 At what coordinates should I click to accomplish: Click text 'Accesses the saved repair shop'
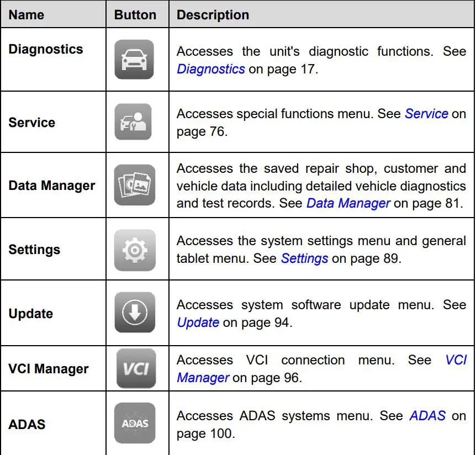[277, 169]
